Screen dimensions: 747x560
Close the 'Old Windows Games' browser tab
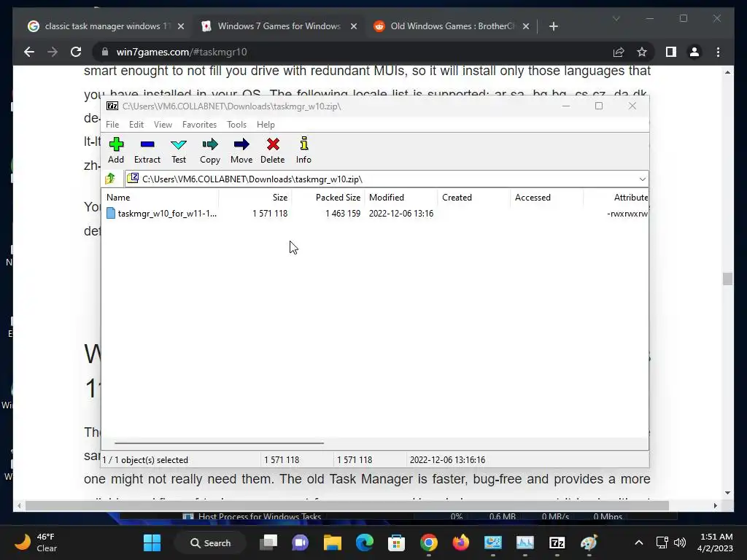pyautogui.click(x=525, y=26)
